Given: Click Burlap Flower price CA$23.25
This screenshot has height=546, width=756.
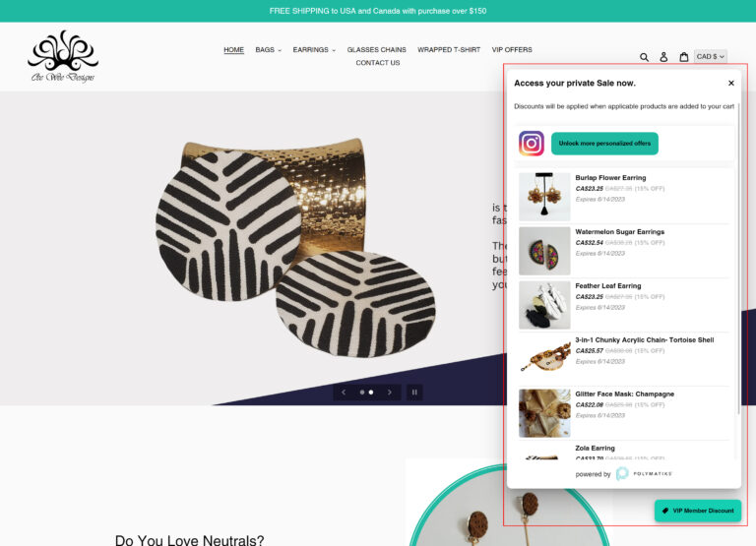Looking at the screenshot, I should [x=590, y=189].
